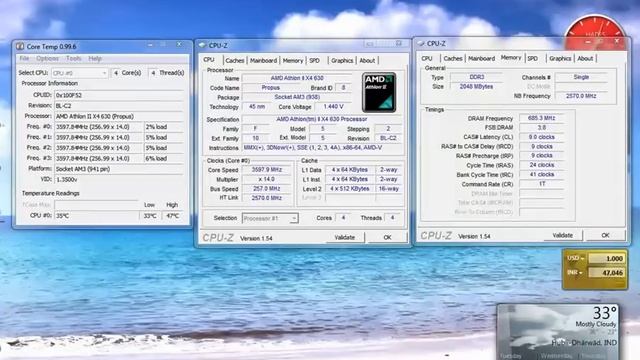Click OK in right CPU-Z window

coord(605,235)
